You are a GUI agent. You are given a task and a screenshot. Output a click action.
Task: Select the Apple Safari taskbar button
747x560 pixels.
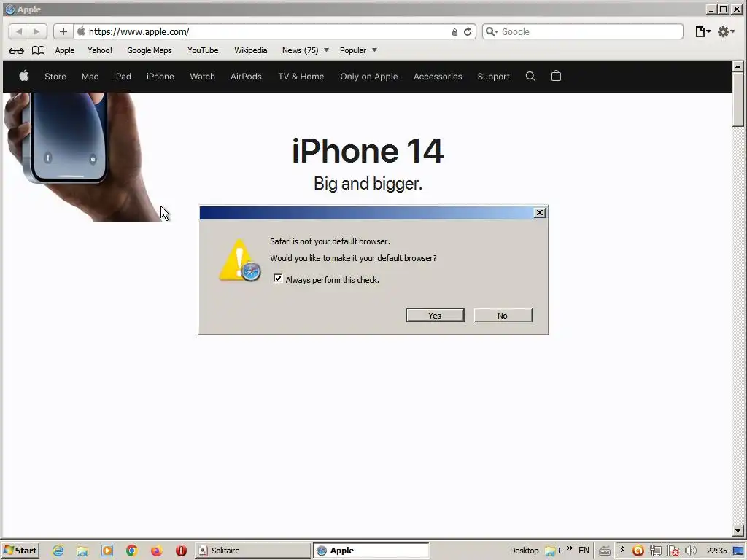coord(371,551)
